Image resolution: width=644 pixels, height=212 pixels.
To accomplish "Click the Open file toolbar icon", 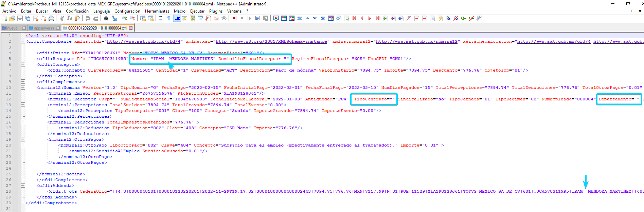I will 12,18.
